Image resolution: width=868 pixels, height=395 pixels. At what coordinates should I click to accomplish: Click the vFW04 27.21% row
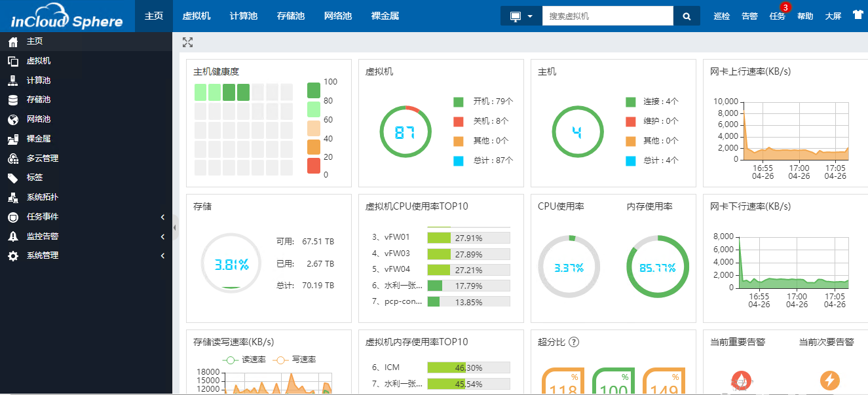point(441,269)
